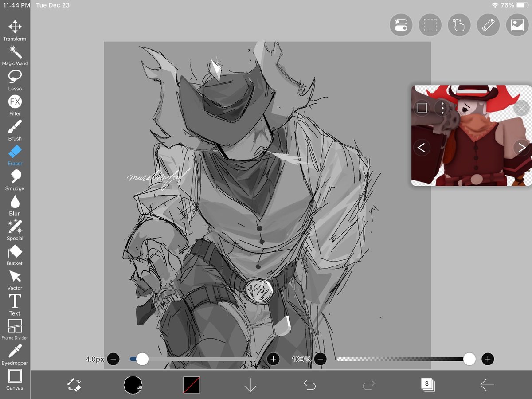This screenshot has width=532, height=399.
Task: Tap the down arrow to hide toolbar
Action: pos(250,385)
